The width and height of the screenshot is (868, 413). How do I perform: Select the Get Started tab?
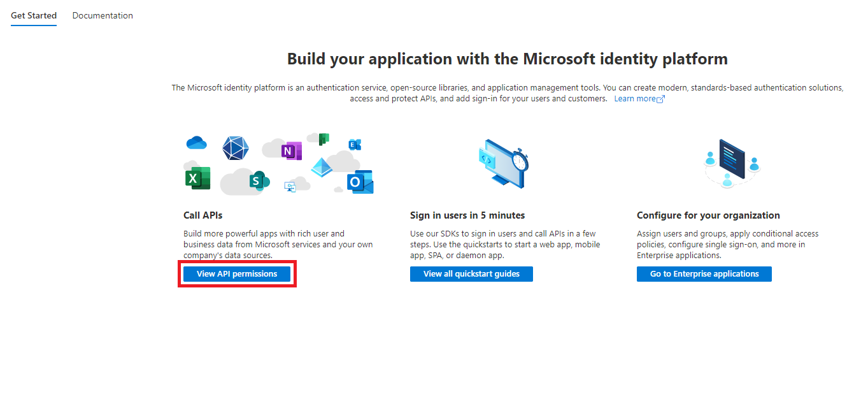click(x=33, y=15)
